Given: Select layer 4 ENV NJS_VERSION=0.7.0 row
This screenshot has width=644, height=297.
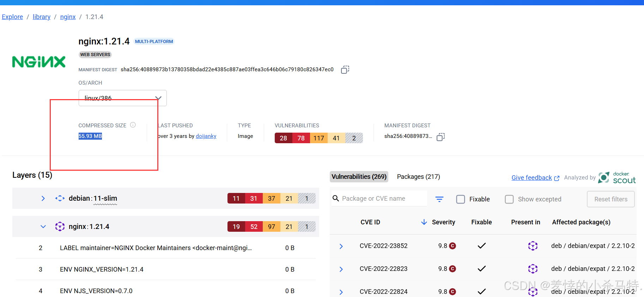Looking at the screenshot, I should click(166, 291).
